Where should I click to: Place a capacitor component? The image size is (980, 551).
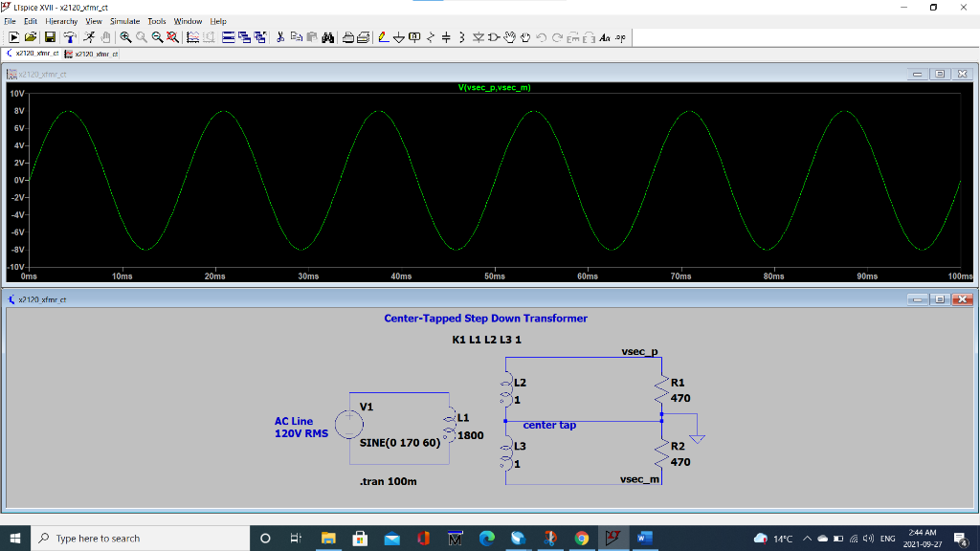(x=446, y=38)
